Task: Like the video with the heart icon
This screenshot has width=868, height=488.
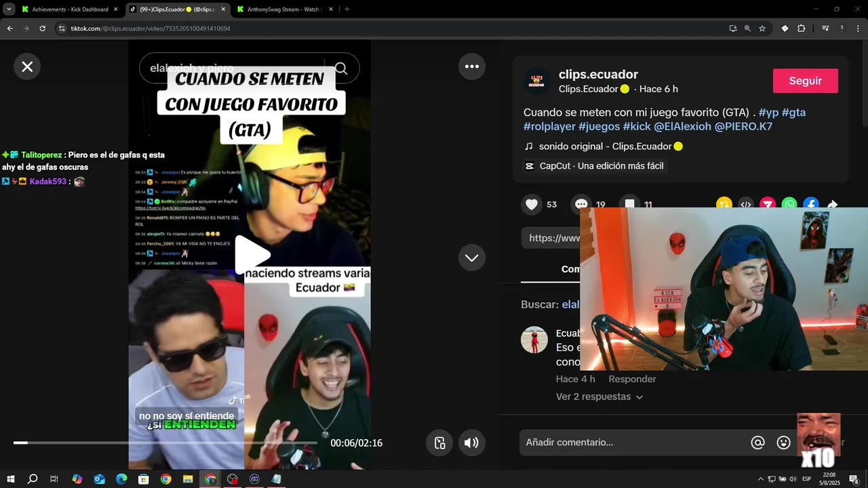Action: [x=532, y=204]
